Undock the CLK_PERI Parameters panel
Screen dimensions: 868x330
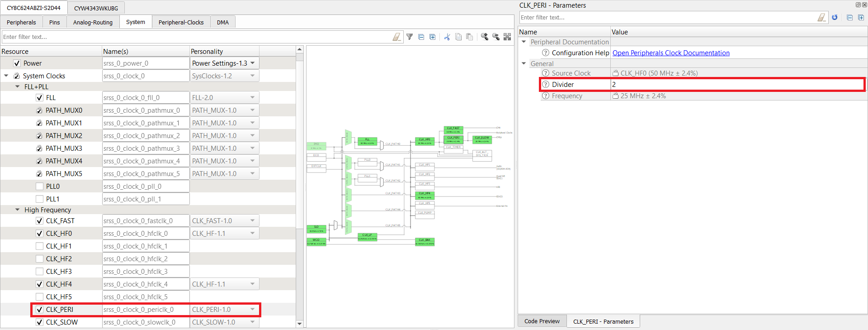coord(858,5)
